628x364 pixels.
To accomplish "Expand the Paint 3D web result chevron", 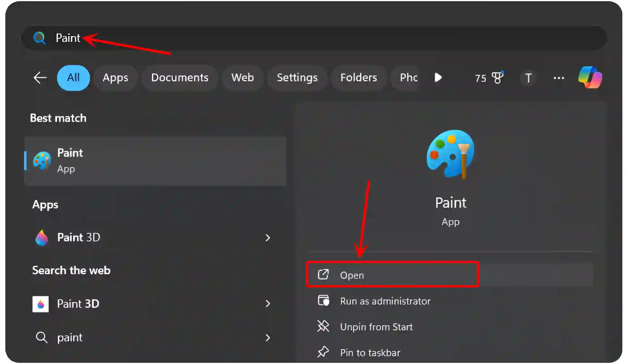I will tap(268, 304).
